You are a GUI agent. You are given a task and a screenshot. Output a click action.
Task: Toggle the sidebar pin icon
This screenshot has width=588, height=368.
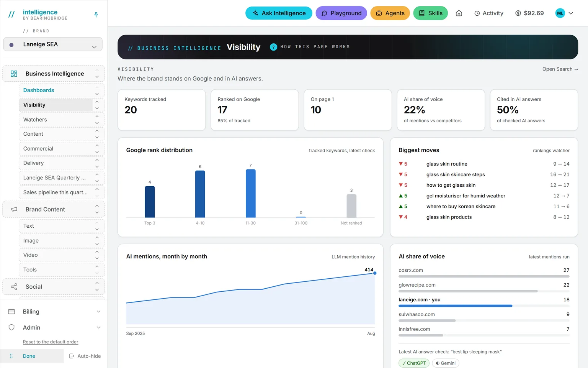tap(96, 15)
